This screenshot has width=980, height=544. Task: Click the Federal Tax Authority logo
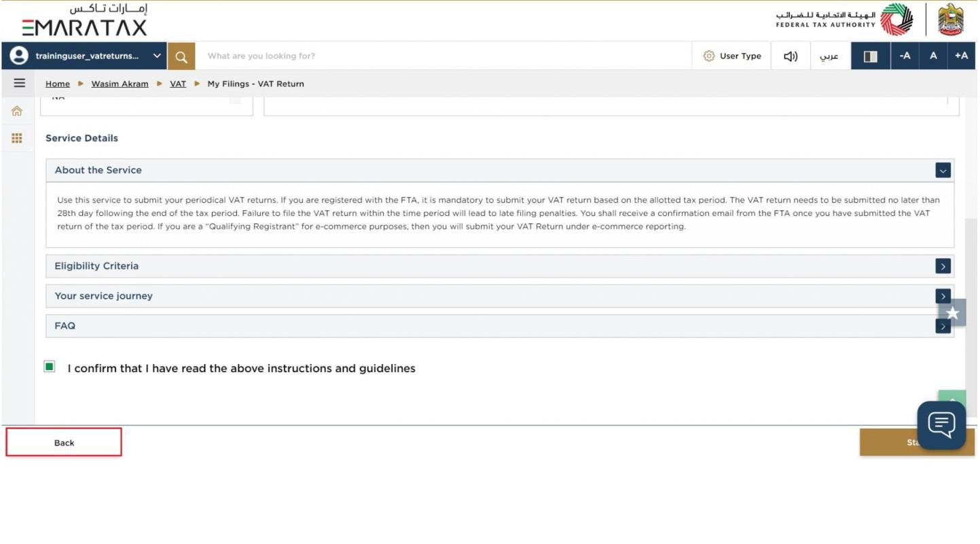(845, 20)
